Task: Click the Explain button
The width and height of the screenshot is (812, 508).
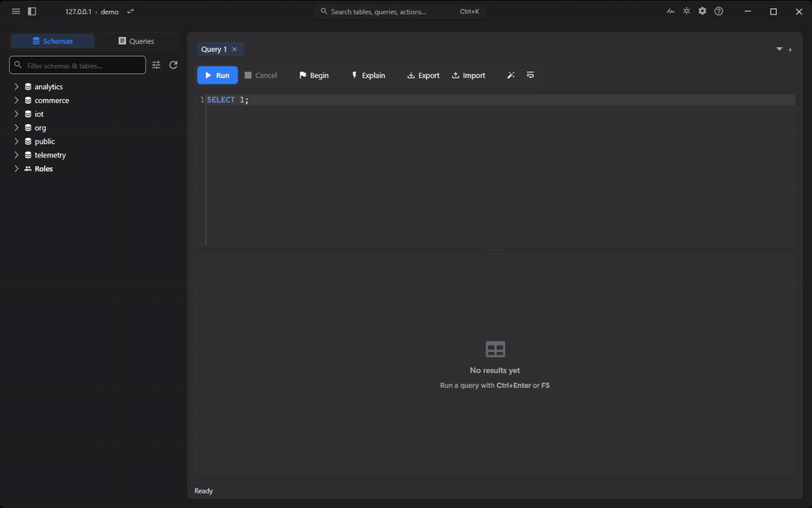Action: 368,75
